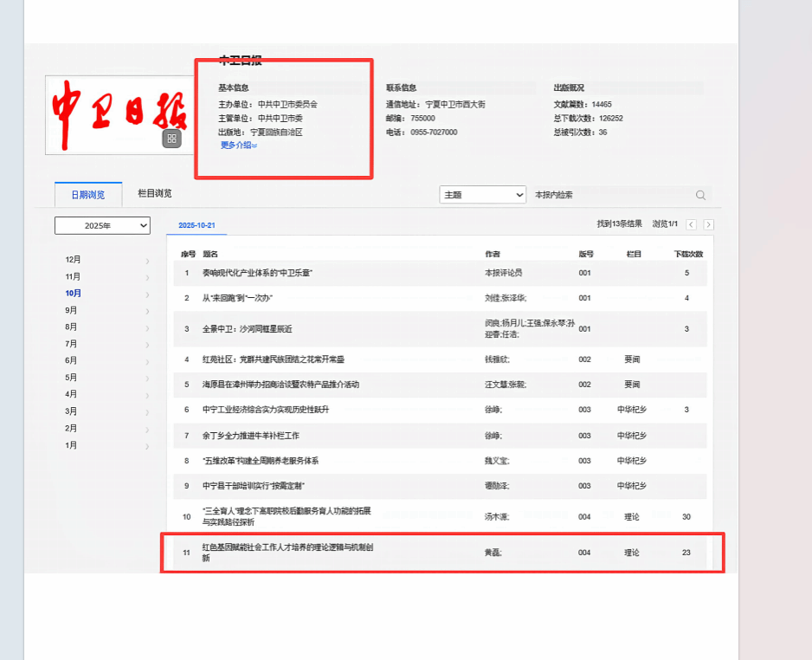The image size is (812, 660).
Task: Switch to 日期浏览 tab
Action: click(x=88, y=195)
